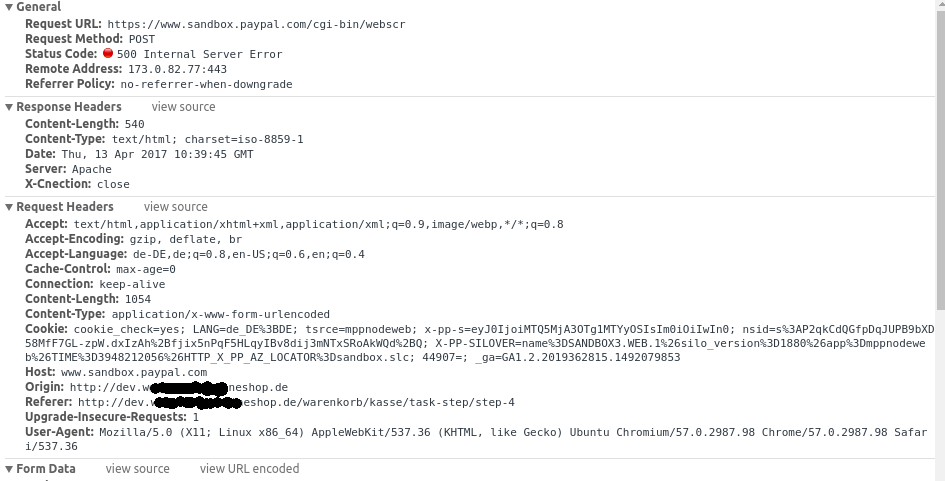945x481 pixels.
Task: Click the Host www.sandbox.paypal.com value
Action: [134, 373]
